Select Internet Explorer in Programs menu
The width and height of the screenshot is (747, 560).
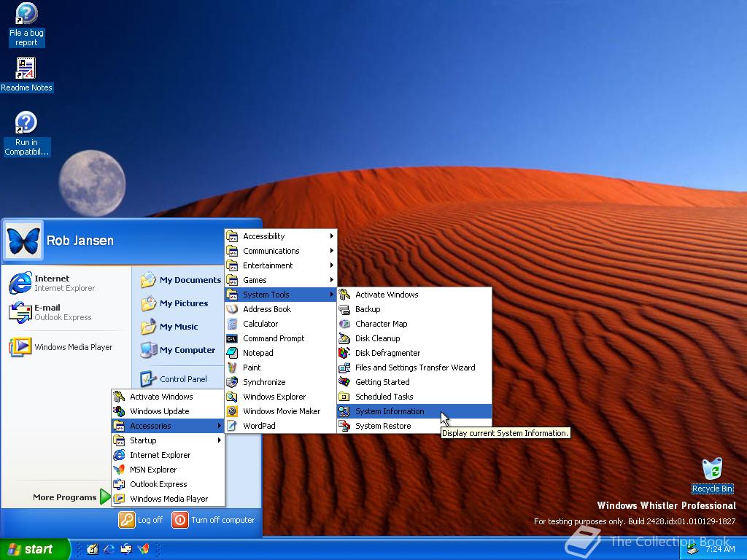[x=168, y=455]
